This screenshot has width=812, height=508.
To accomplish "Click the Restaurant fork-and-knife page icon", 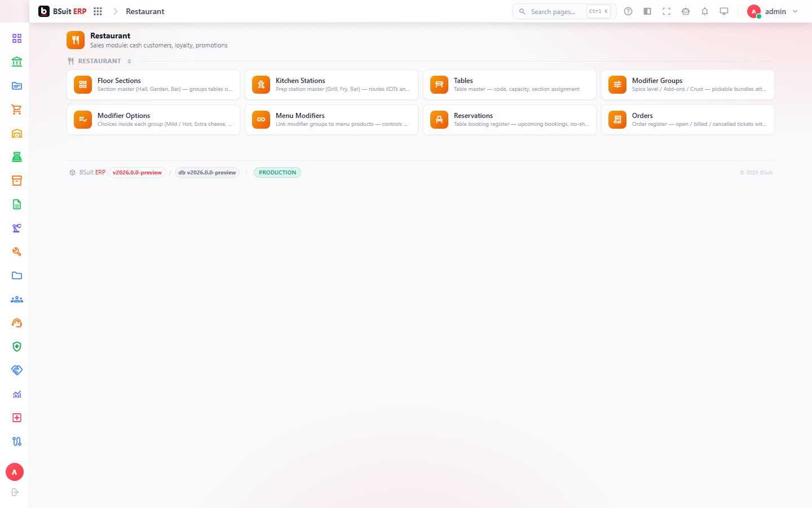I will (76, 40).
